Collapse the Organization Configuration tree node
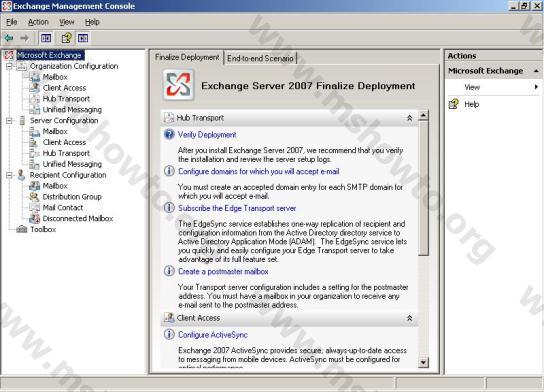 click(9, 66)
